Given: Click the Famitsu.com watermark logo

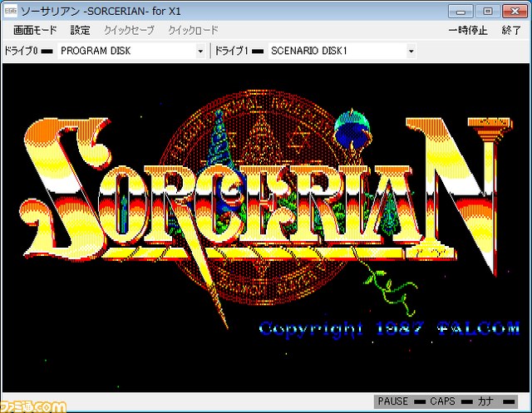Looking at the screenshot, I should (x=33, y=407).
